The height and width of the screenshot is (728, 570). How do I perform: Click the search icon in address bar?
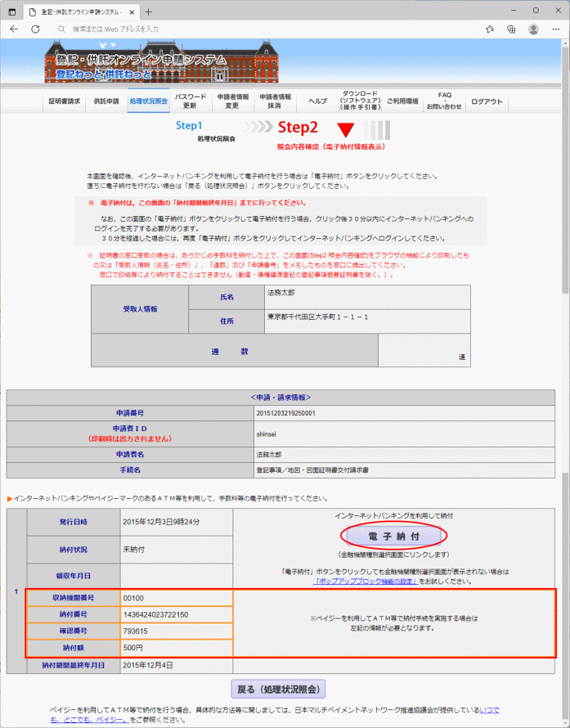tap(61, 29)
